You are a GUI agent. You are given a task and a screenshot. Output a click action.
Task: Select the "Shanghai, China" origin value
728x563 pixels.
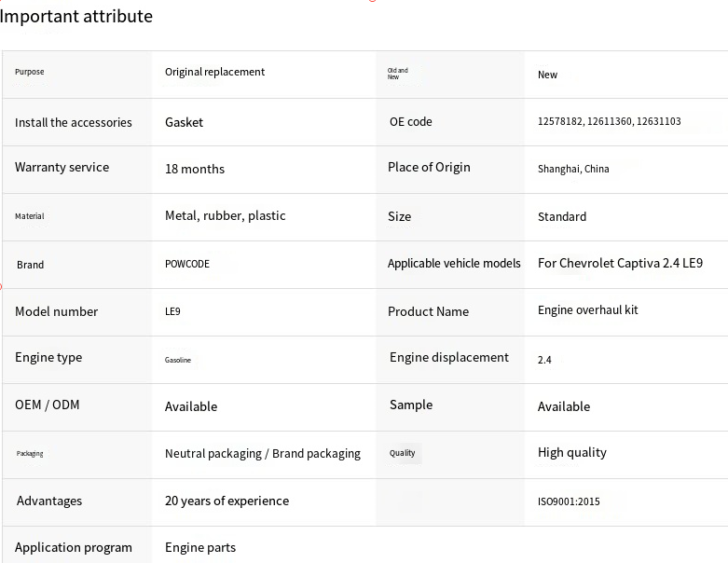click(x=573, y=169)
